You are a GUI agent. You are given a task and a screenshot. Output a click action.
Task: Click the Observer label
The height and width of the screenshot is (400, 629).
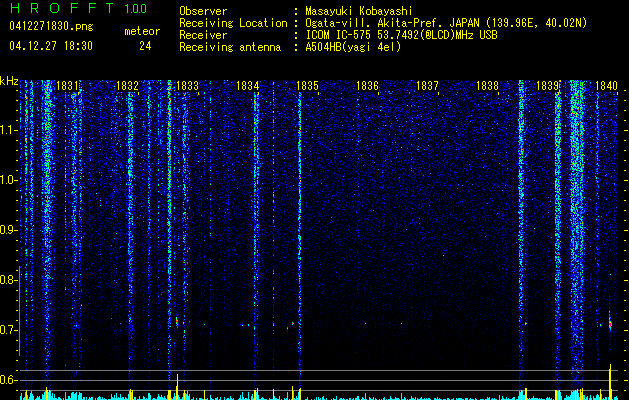[203, 11]
